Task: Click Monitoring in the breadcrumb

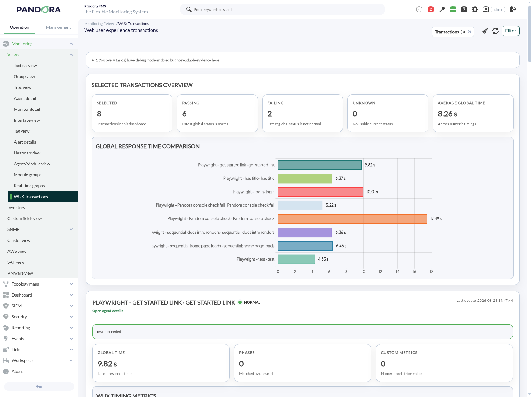Action: click(x=93, y=24)
